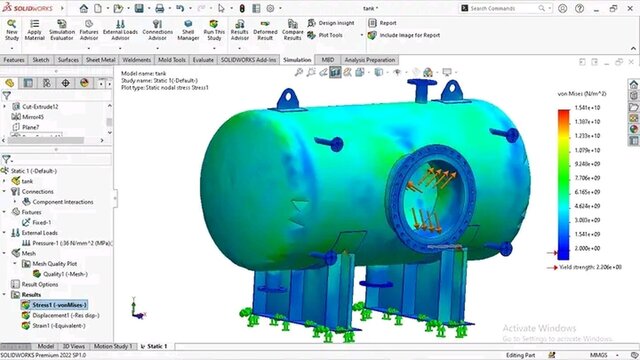Open the Options gear icon

pyautogui.click(x=270, y=8)
